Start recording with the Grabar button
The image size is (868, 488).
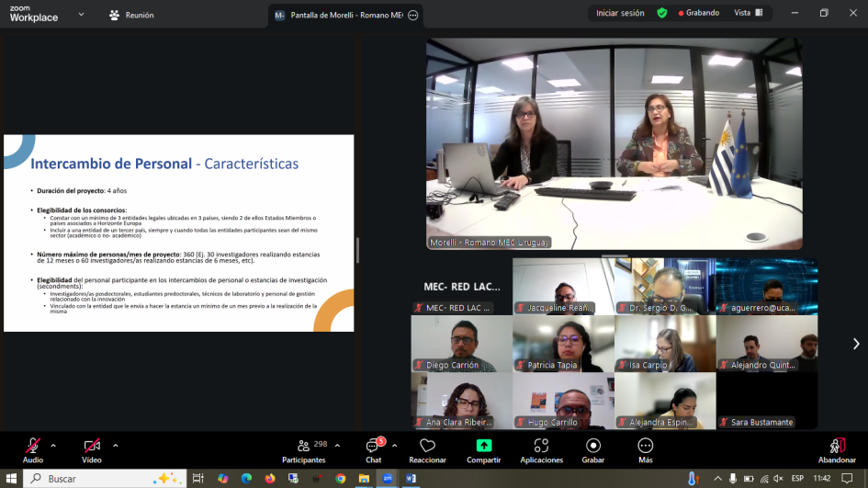tap(593, 449)
